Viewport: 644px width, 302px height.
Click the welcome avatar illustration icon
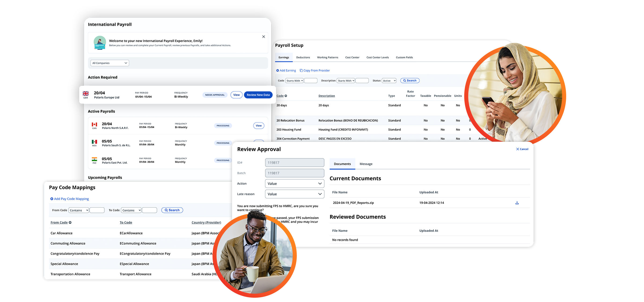coord(100,43)
